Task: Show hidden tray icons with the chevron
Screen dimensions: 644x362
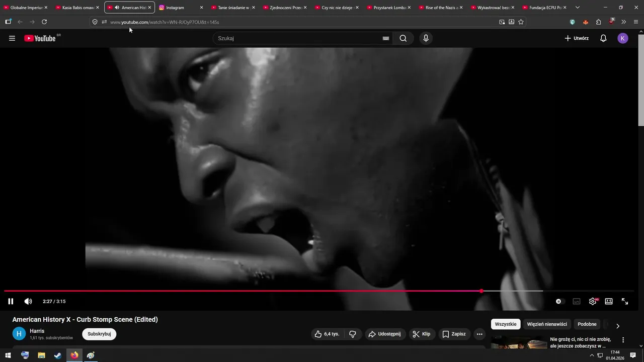Action: pyautogui.click(x=592, y=355)
